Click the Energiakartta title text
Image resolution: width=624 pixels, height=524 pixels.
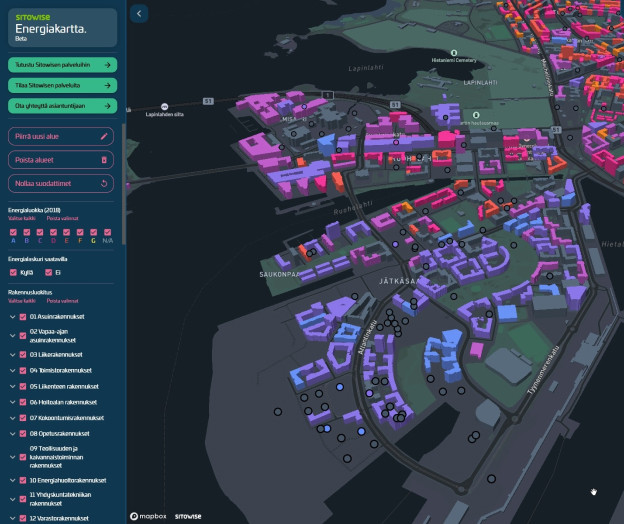pos(51,29)
